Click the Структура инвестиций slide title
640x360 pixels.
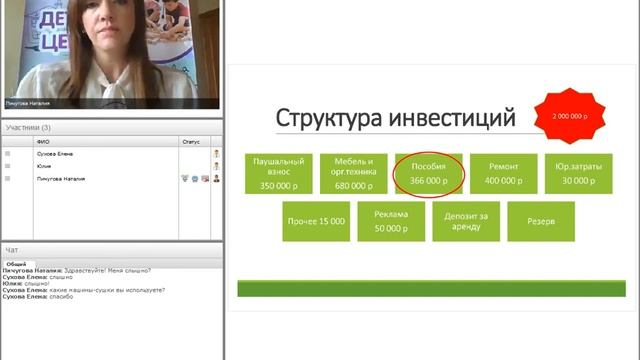396,118
